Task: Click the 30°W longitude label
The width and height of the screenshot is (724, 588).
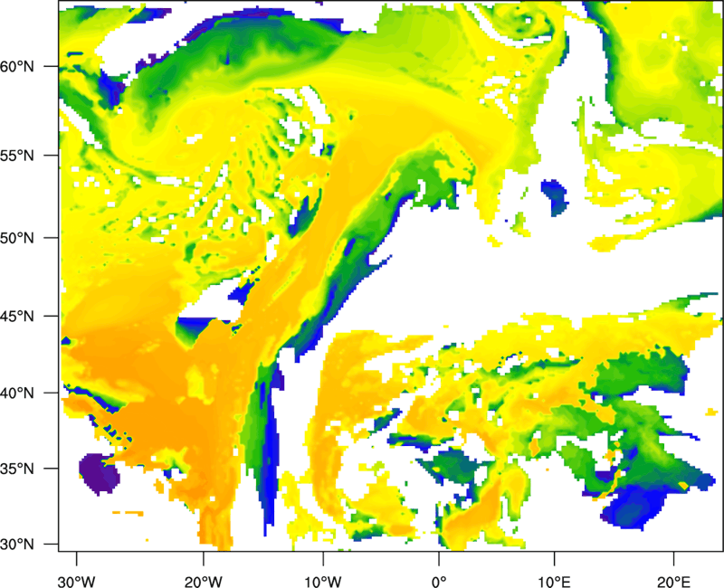Action: [77, 582]
